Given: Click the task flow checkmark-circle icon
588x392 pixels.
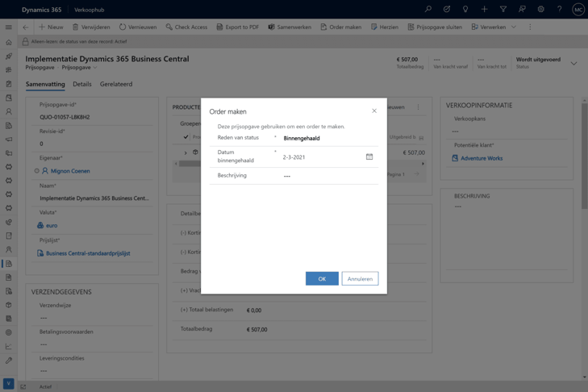Looking at the screenshot, I should (447, 10).
